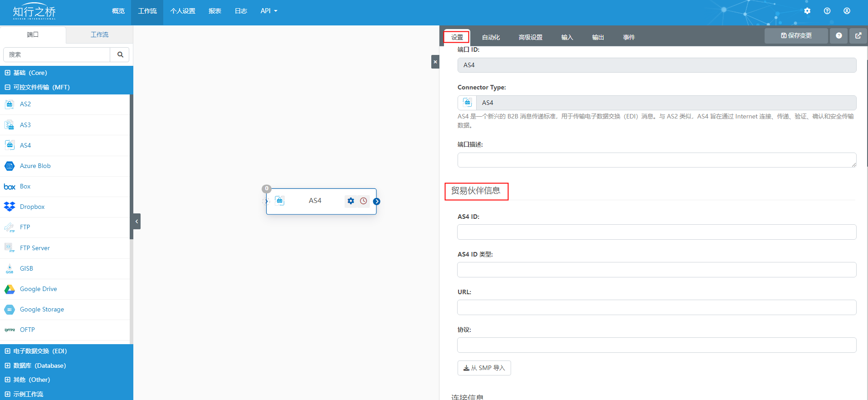Click the FTP connector icon
Screen dimensions: 868x400
click(10, 227)
